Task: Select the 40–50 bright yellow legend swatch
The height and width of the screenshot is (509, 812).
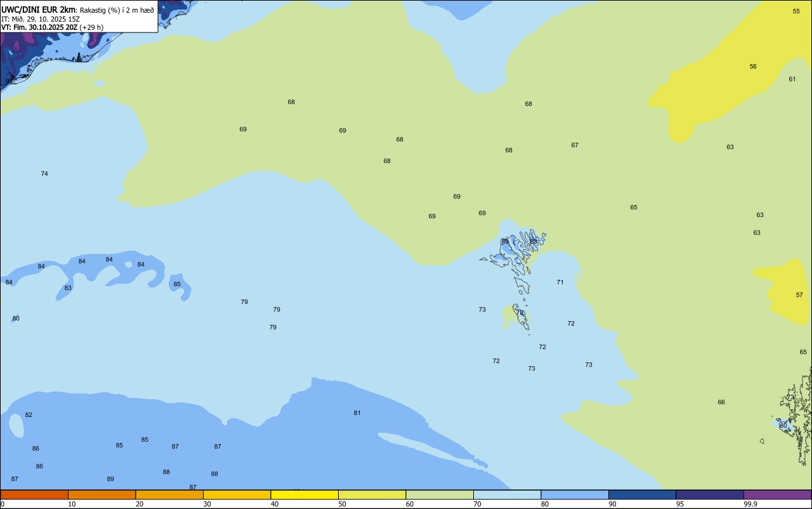Action: (x=304, y=494)
